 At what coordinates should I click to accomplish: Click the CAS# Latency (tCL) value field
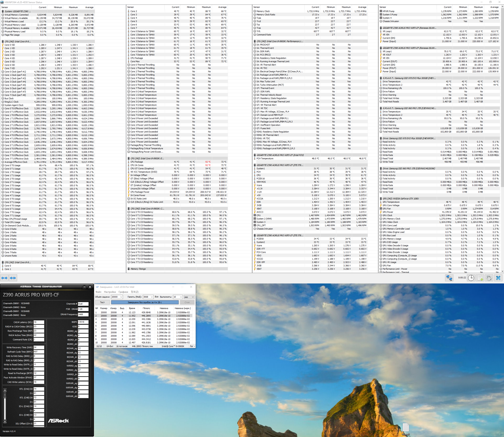(39, 322)
